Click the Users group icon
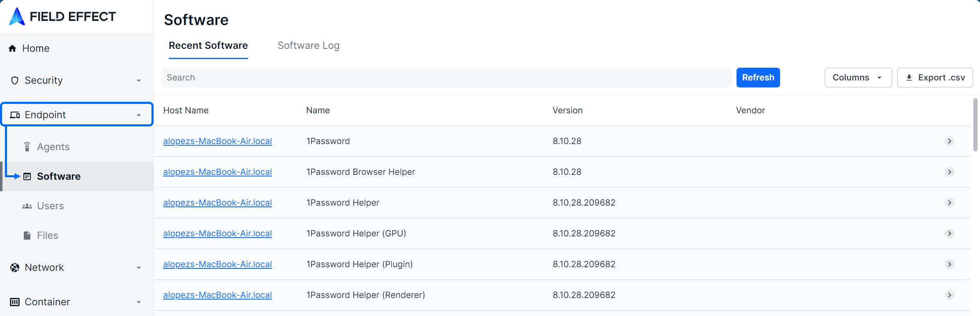 pos(27,206)
